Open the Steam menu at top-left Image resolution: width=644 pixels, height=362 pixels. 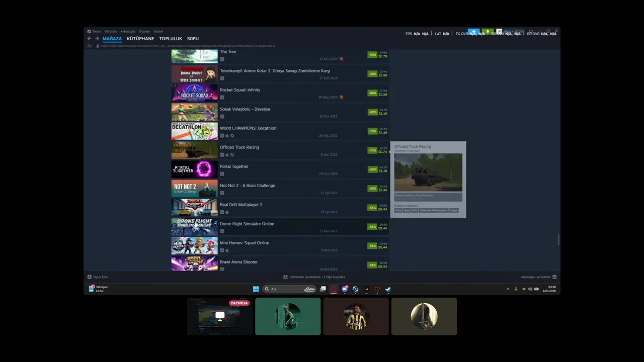(94, 31)
